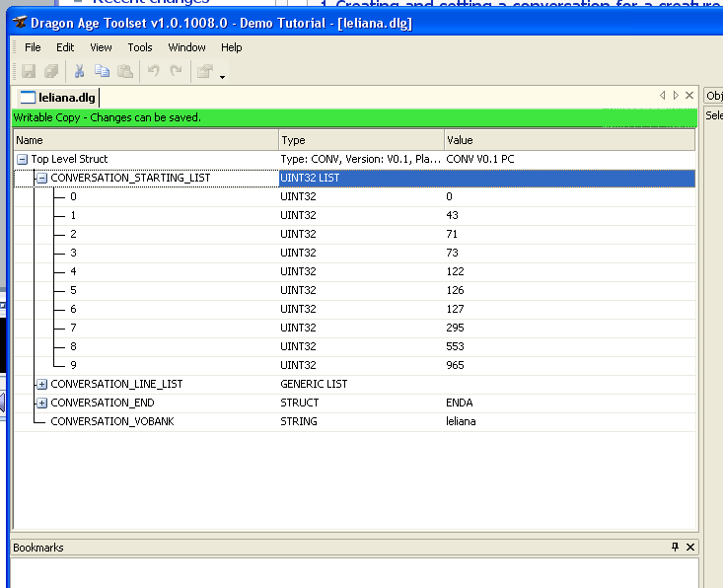723x588 pixels.
Task: Open the Window menu
Action: pos(186,47)
